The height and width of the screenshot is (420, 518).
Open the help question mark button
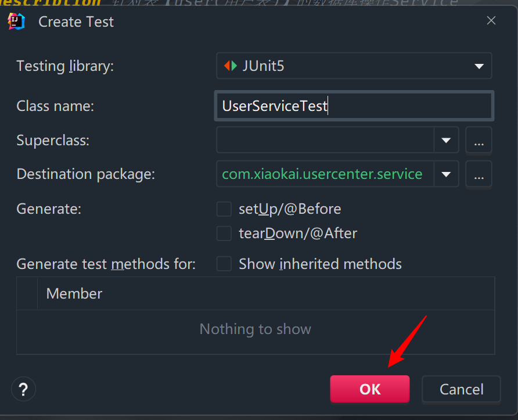[24, 389]
